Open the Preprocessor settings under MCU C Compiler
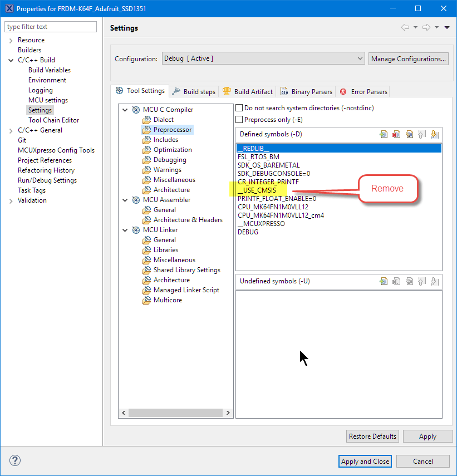 pos(171,129)
